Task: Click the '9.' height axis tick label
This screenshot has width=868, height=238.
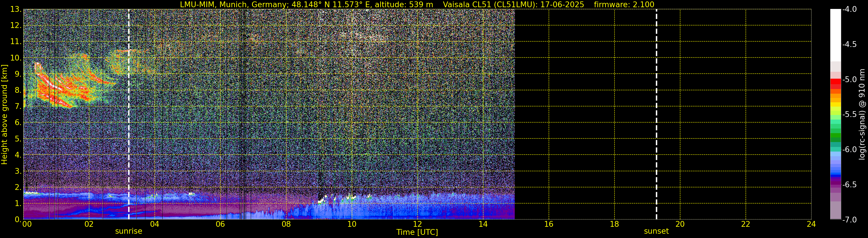Action: coord(18,74)
